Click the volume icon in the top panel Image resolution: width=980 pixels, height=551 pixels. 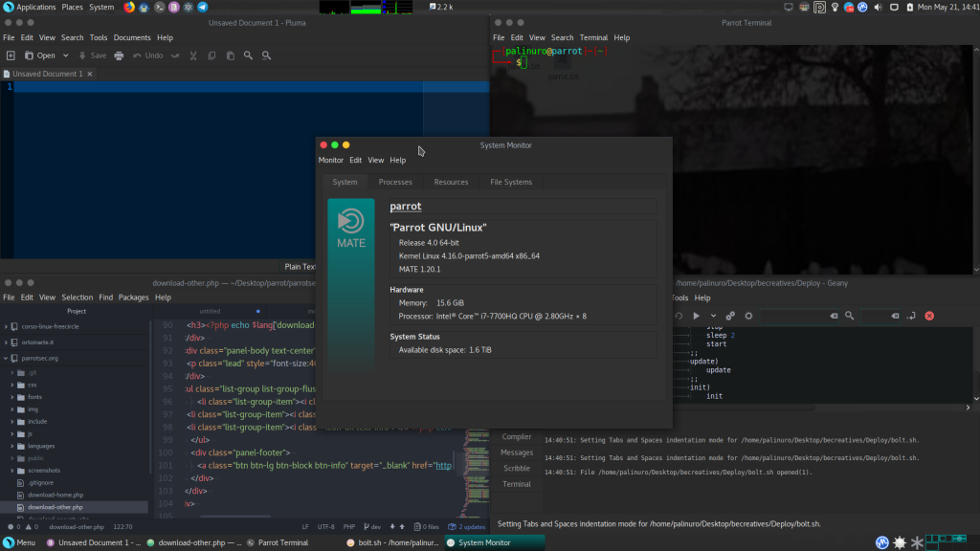coord(877,6)
